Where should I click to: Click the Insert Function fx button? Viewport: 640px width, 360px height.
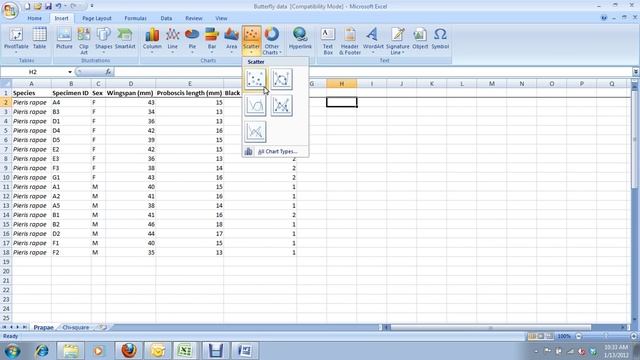(x=108, y=72)
